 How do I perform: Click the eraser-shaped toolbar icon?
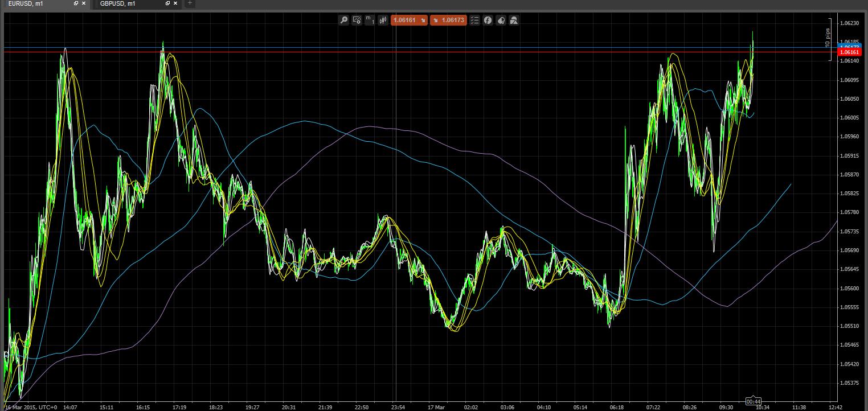(501, 20)
